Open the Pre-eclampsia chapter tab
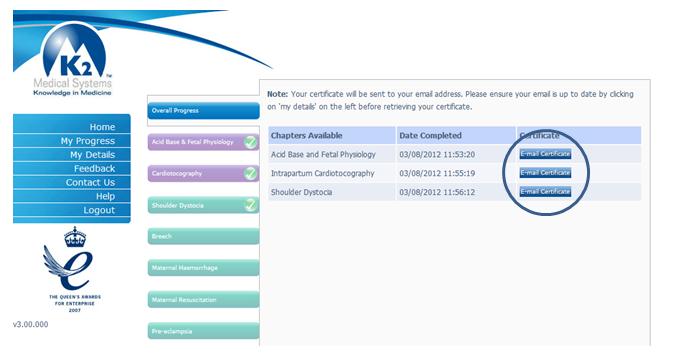This screenshot has width=682, height=361. pyautogui.click(x=204, y=331)
